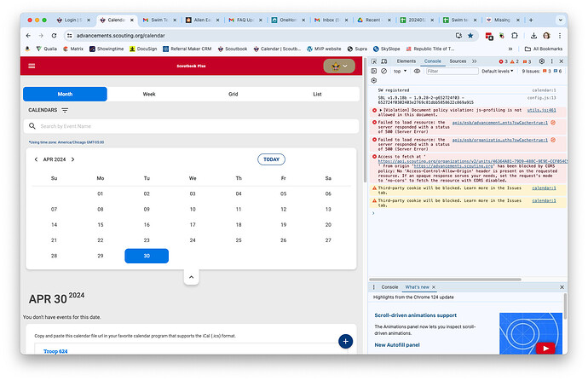Click the browser back arrow
The image size is (588, 381).
(28, 36)
